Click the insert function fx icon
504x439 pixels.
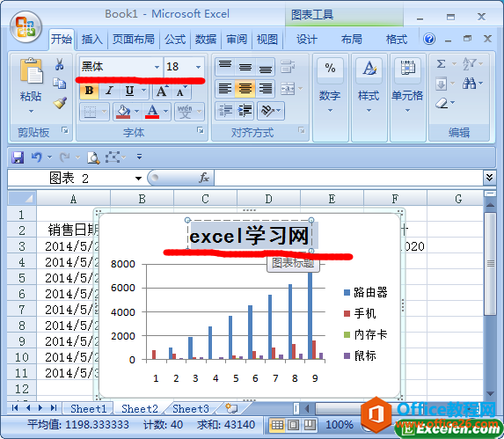(x=204, y=178)
